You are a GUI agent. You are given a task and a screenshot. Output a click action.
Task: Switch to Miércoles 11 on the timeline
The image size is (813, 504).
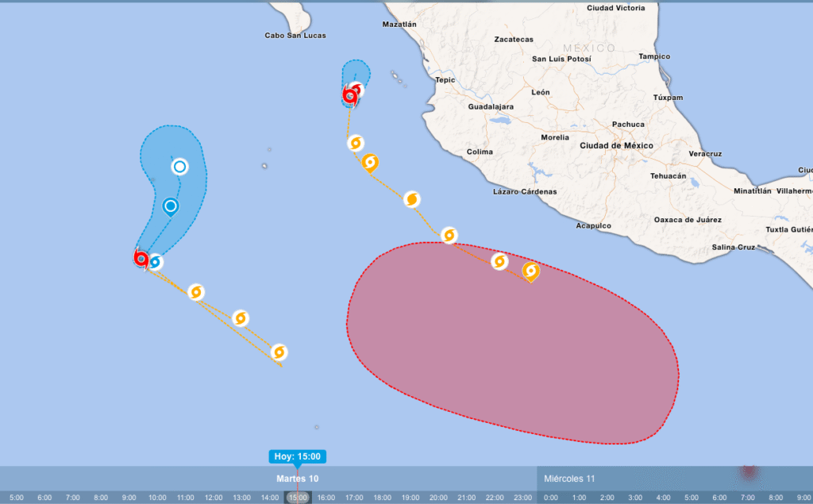click(569, 479)
